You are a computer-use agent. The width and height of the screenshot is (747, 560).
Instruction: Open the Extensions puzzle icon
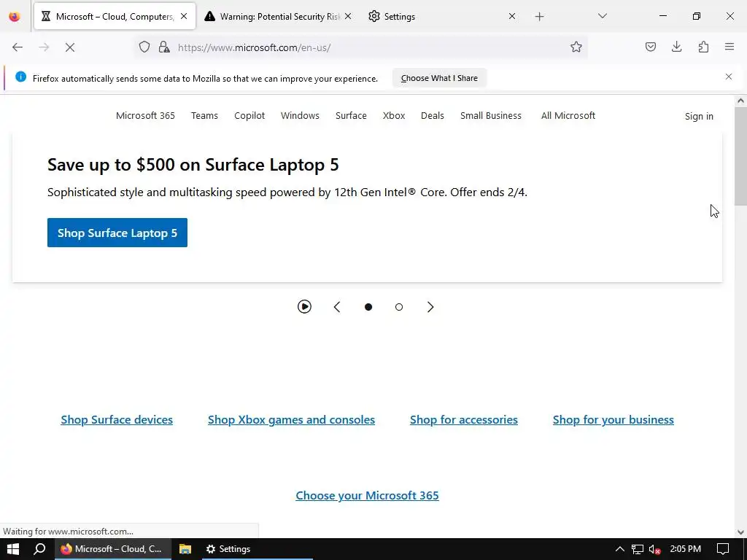[703, 47]
